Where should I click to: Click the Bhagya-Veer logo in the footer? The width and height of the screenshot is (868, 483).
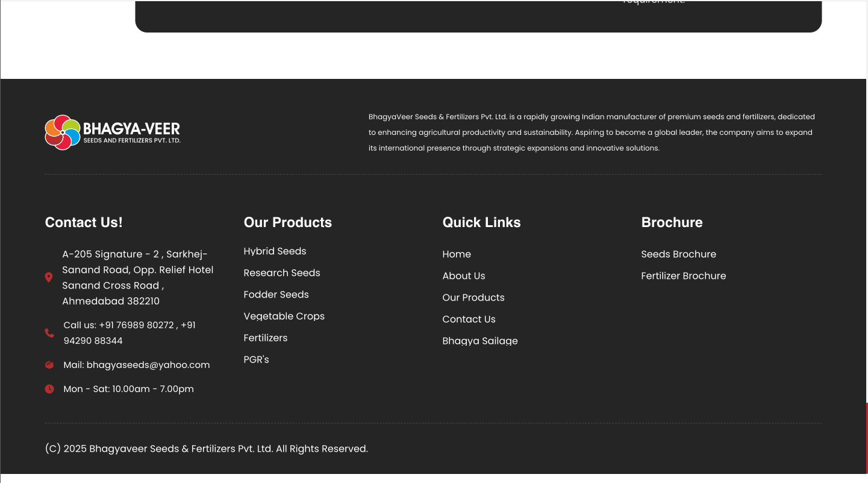(x=113, y=132)
